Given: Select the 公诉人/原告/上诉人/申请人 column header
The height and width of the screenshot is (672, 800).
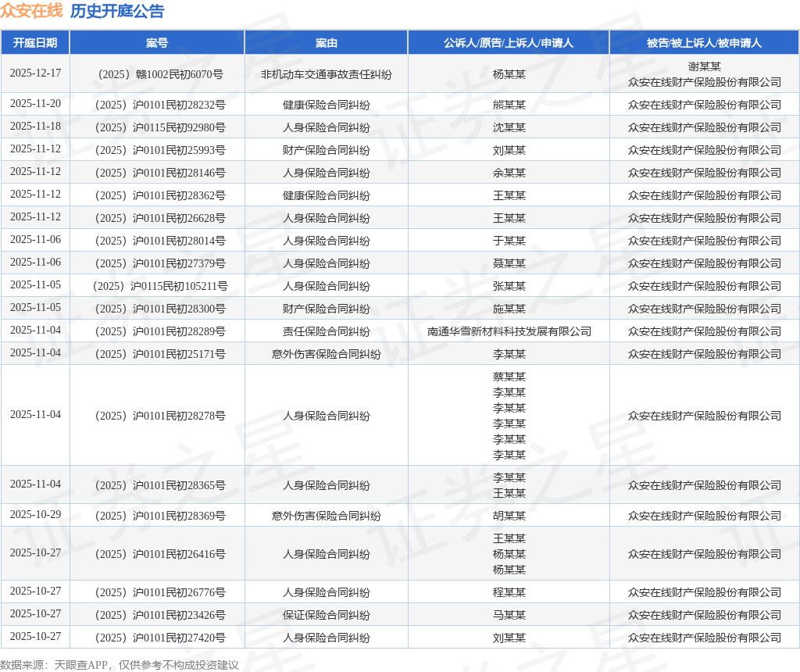Looking at the screenshot, I should 509,43.
